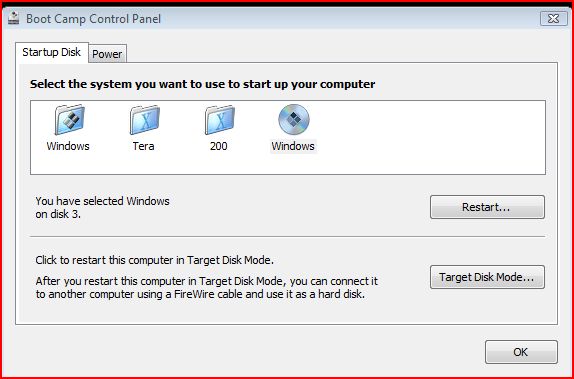
Task: Click the "Boot Camp Control Panel" title text
Action: click(x=93, y=19)
